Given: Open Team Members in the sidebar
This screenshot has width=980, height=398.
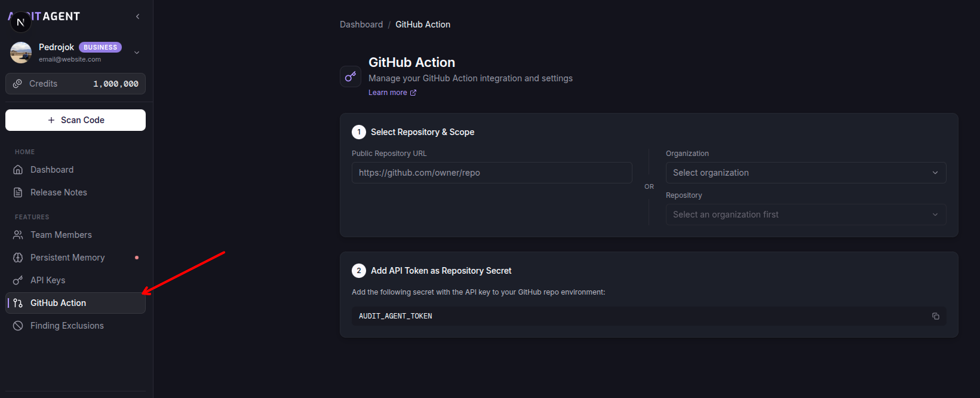Looking at the screenshot, I should 75,235.
